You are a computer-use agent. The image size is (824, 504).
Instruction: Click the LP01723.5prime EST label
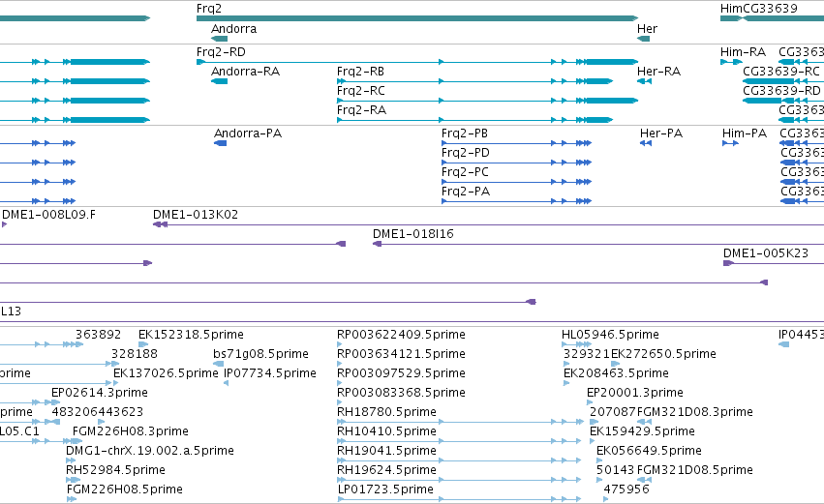pos(385,490)
